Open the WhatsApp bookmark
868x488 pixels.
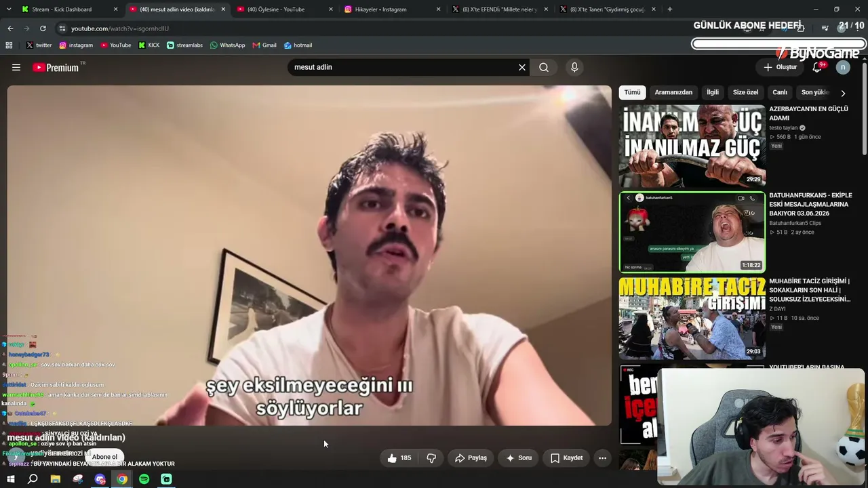click(x=228, y=45)
